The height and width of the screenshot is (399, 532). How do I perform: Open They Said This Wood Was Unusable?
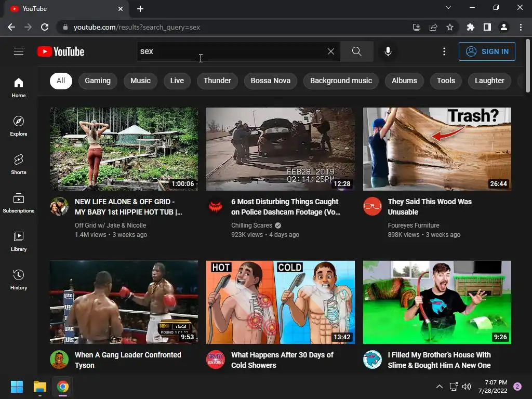coord(430,207)
